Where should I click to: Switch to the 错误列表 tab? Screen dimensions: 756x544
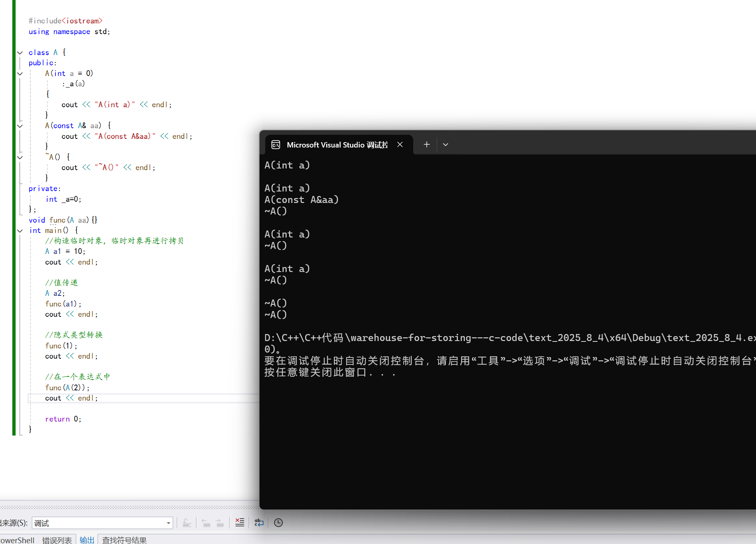[57, 540]
